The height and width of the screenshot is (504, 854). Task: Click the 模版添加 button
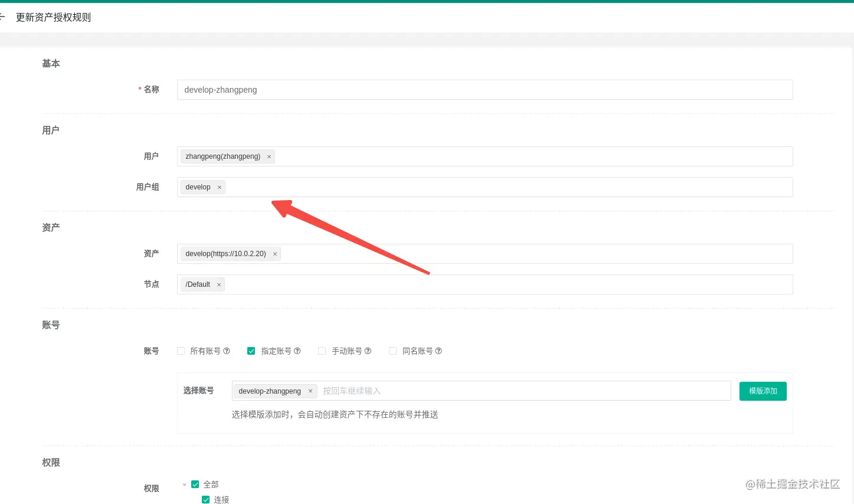[763, 391]
